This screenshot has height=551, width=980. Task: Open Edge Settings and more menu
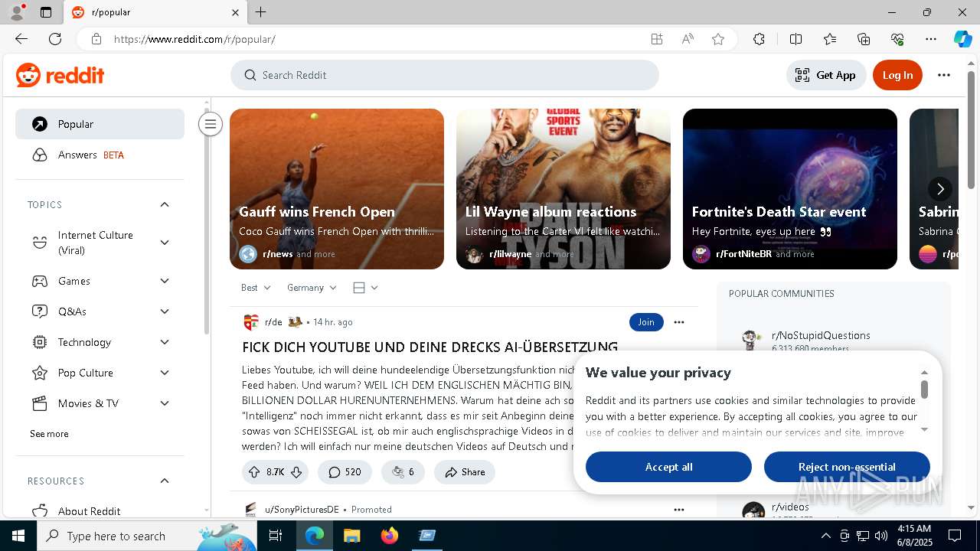point(931,39)
